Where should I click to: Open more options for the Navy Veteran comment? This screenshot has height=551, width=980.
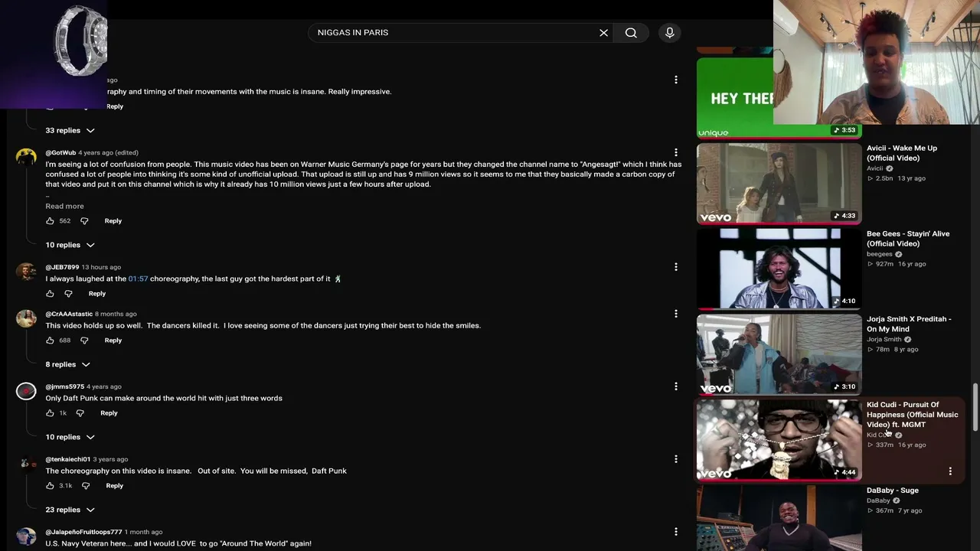click(676, 532)
